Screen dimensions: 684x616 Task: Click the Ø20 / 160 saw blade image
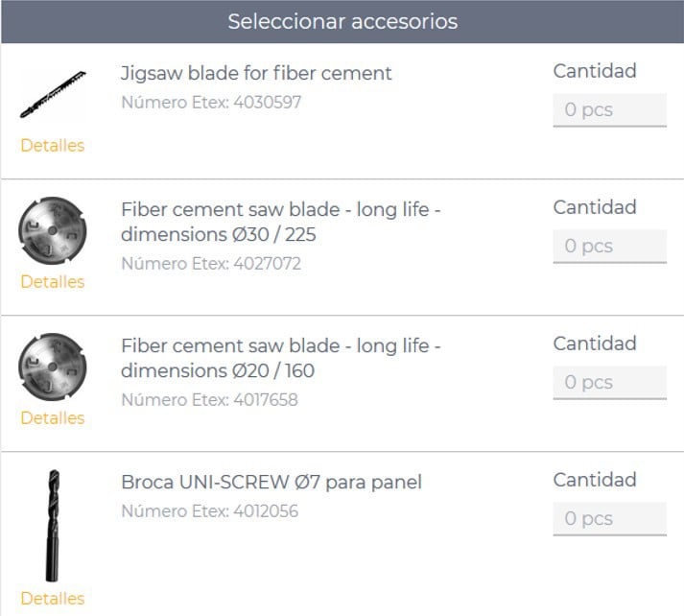[x=53, y=368]
